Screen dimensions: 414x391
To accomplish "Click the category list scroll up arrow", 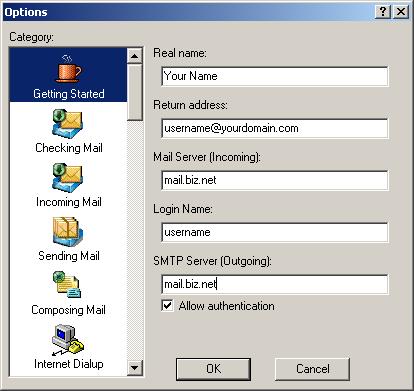I will point(135,56).
